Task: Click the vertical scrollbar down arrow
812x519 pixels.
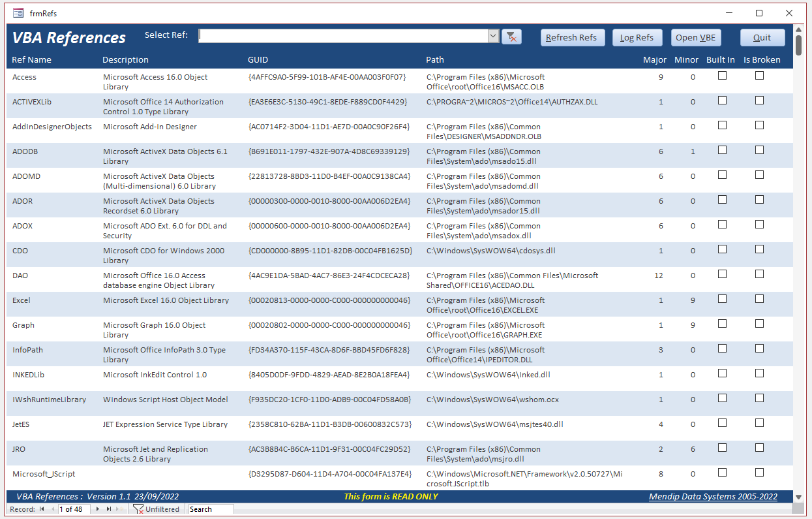Action: click(798, 497)
